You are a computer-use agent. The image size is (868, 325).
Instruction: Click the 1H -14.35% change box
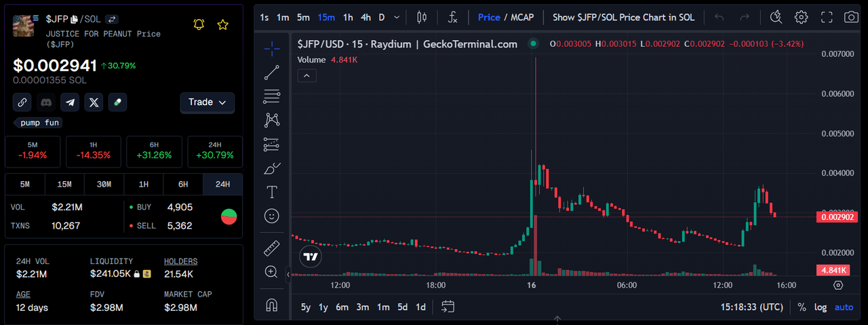click(94, 151)
